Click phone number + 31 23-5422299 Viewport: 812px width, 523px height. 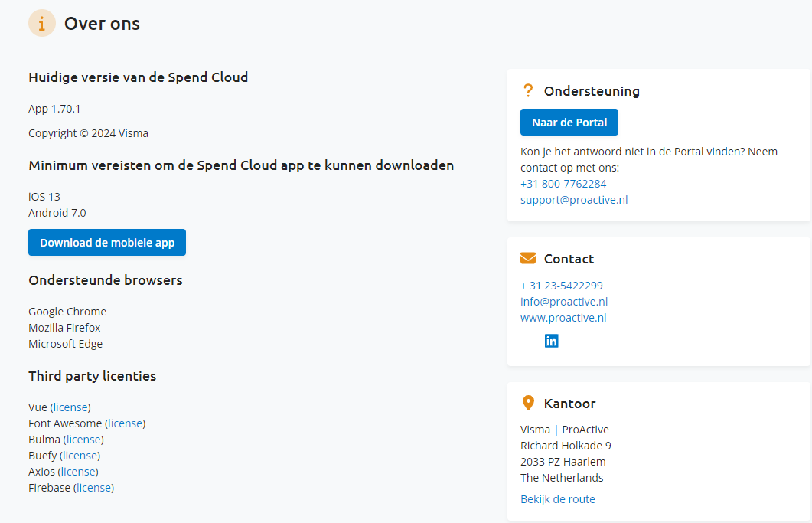(561, 286)
